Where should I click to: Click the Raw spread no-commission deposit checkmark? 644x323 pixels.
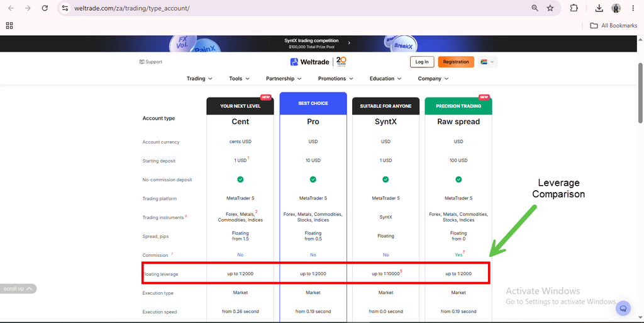(458, 179)
